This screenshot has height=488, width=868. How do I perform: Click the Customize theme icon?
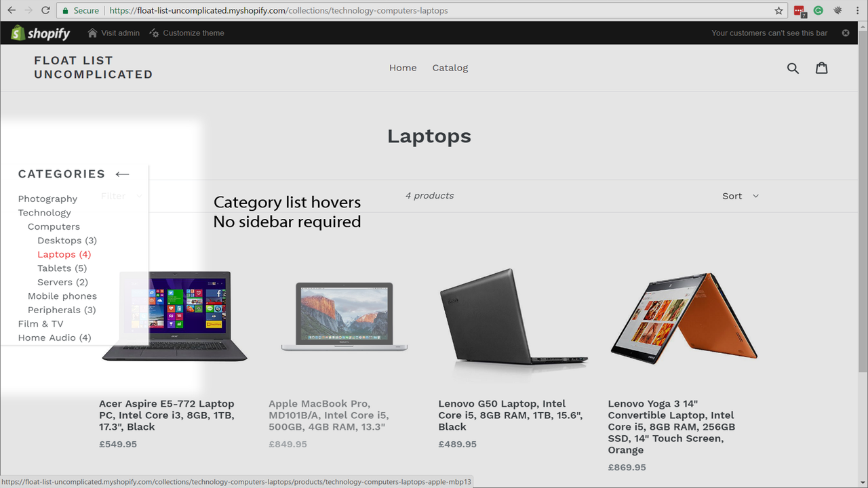154,33
